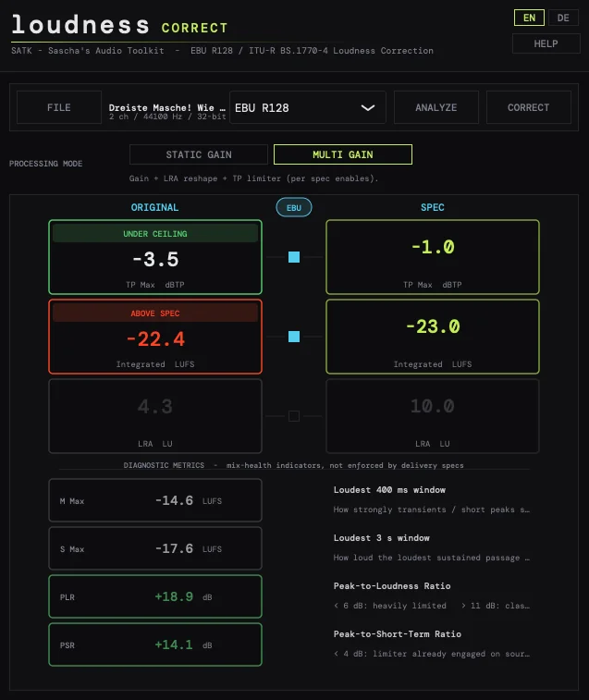Click the CORRECT button

(x=528, y=107)
